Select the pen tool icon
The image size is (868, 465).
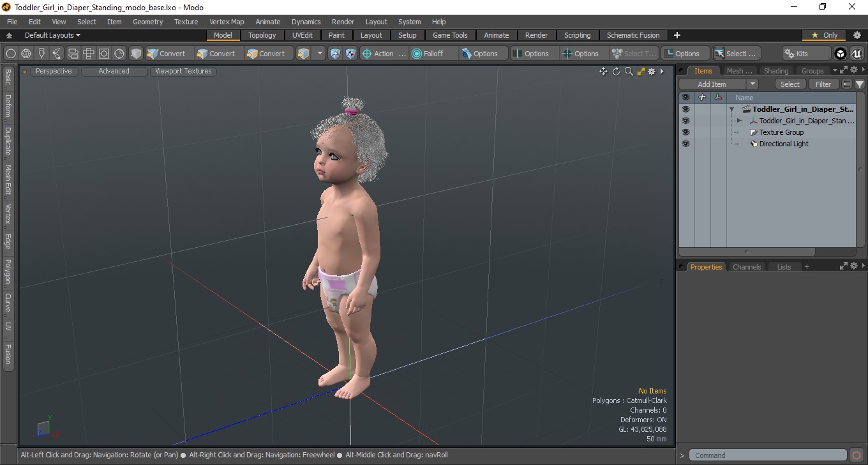(x=42, y=54)
